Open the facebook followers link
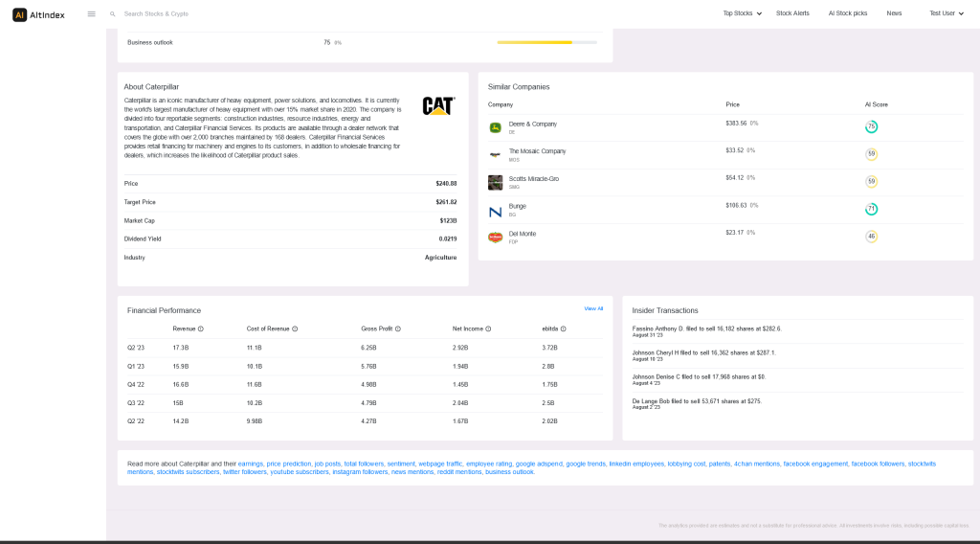Viewport: 980px width, 544px height. click(x=878, y=464)
